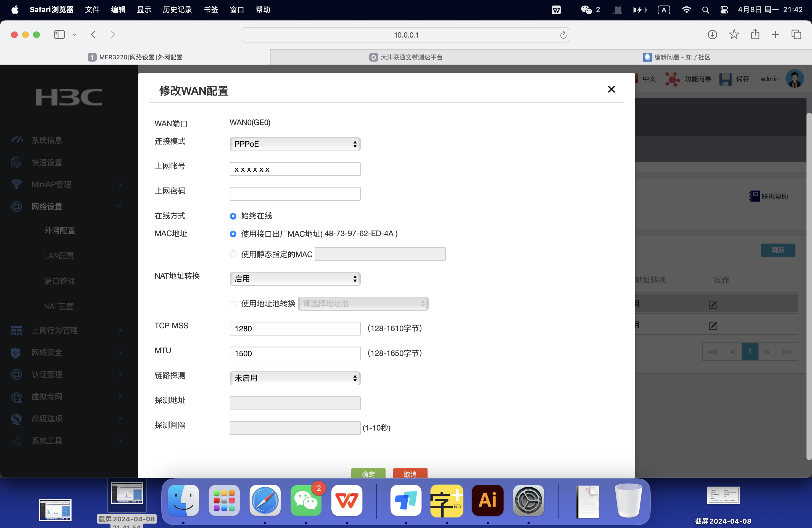The width and height of the screenshot is (812, 528).
Task: Click the 上网密码 input field
Action: tap(295, 193)
